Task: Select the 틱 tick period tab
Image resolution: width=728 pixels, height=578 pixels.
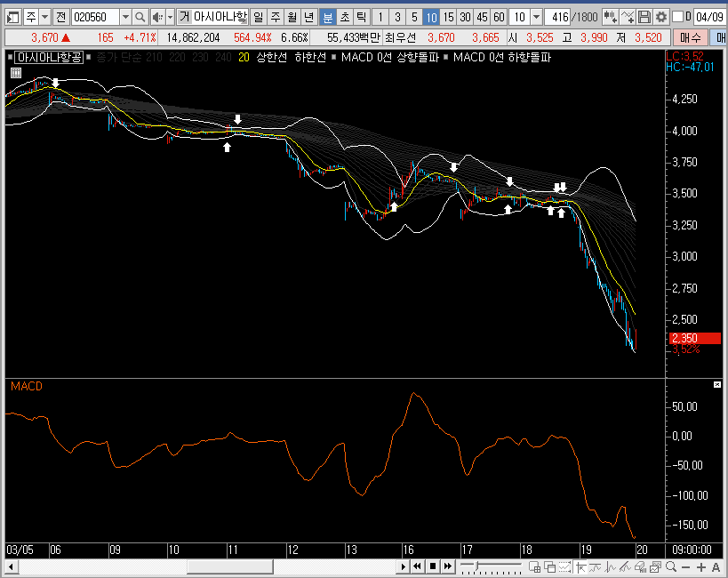Action: (x=361, y=18)
